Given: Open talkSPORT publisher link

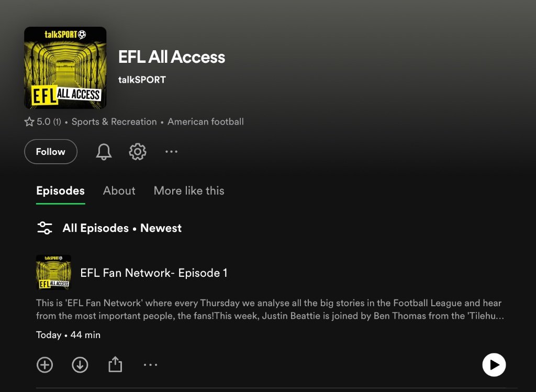Looking at the screenshot, I should [x=142, y=80].
